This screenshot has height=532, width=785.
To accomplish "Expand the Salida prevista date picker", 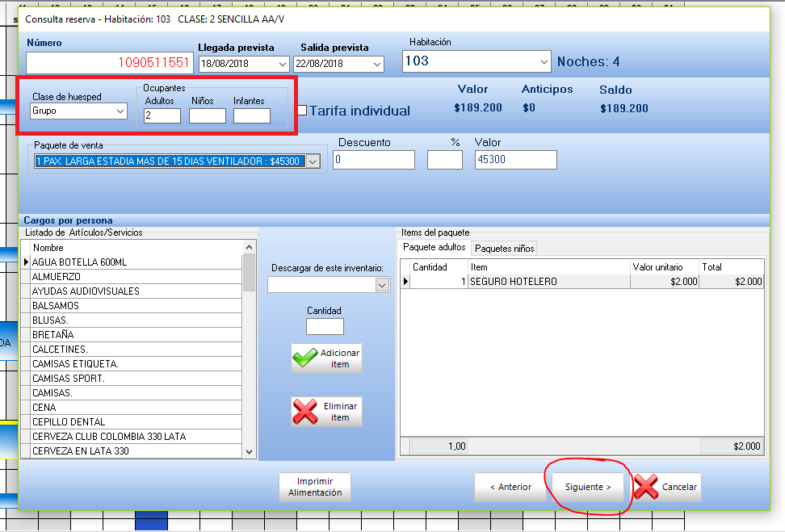I will [376, 64].
